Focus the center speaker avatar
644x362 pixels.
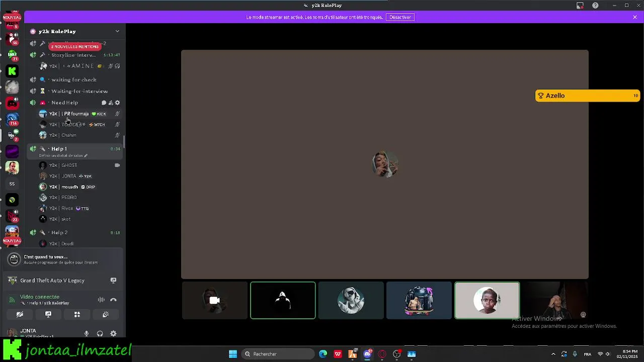coord(385,164)
